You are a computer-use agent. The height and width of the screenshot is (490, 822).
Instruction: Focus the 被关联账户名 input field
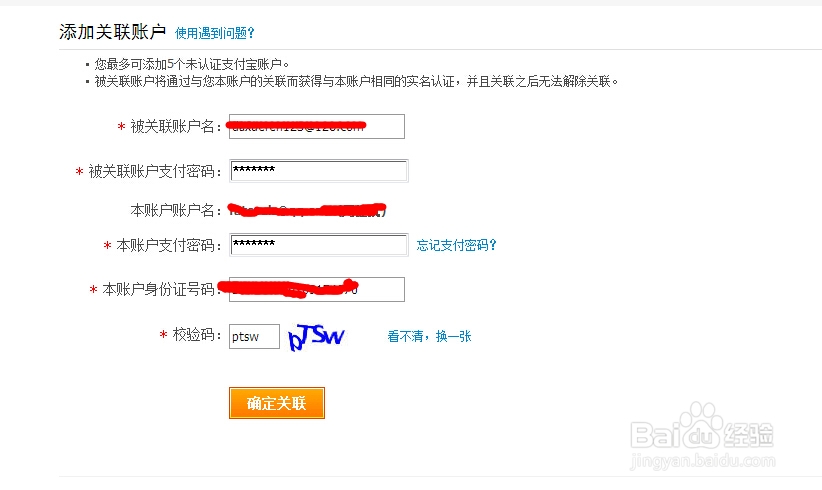(316, 126)
